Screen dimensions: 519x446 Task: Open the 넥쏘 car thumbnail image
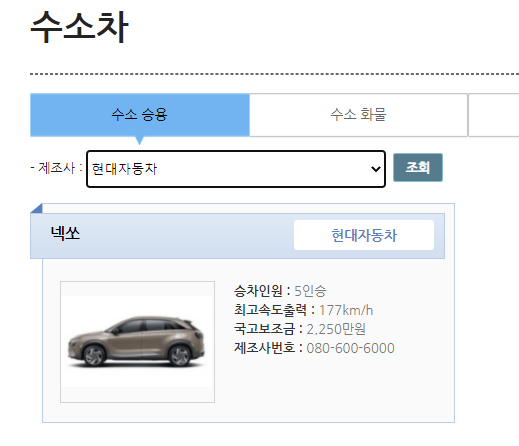pos(137,342)
